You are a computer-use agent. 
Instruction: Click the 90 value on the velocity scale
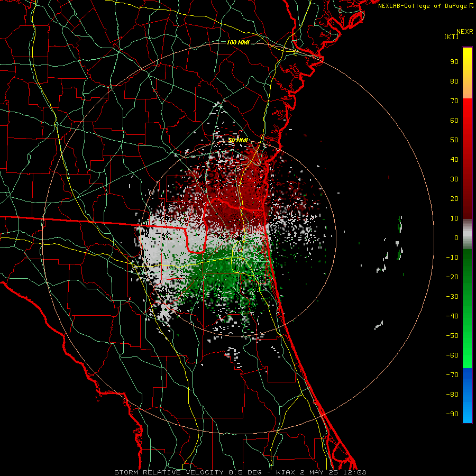[454, 62]
